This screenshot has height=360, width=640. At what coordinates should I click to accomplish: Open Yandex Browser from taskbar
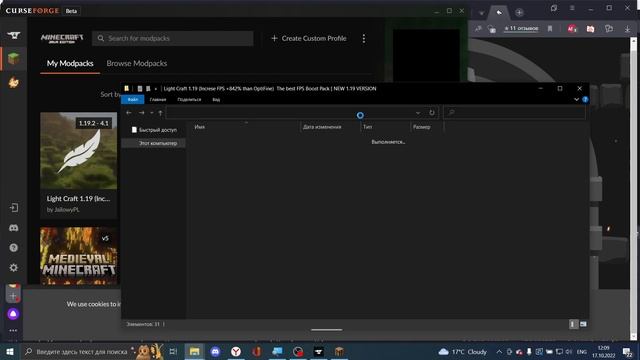tap(236, 351)
